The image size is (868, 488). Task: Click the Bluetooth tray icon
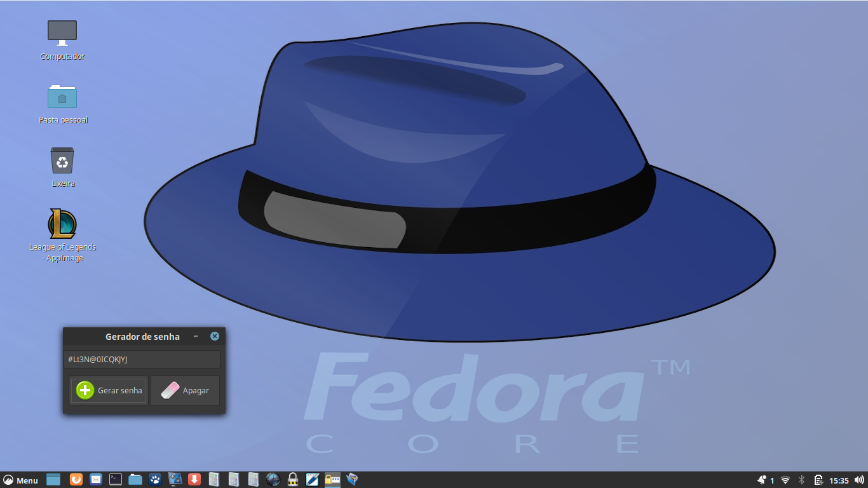[802, 480]
